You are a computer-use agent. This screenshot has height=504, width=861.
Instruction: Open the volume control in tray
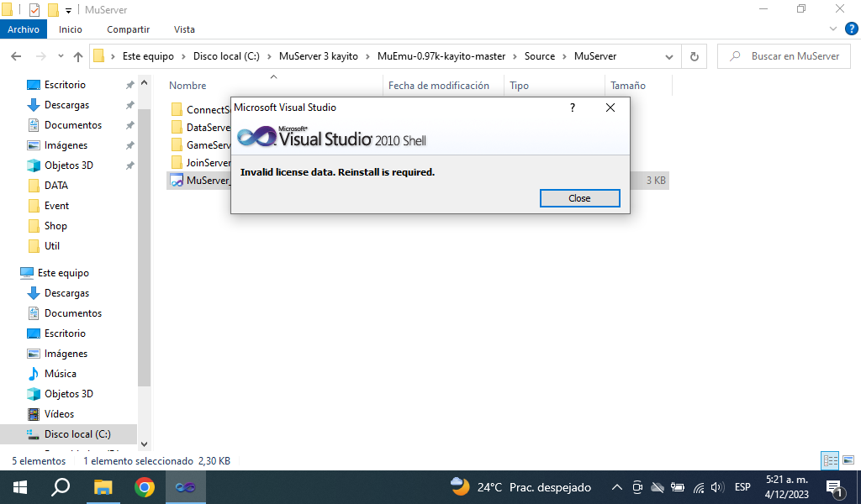(x=717, y=487)
